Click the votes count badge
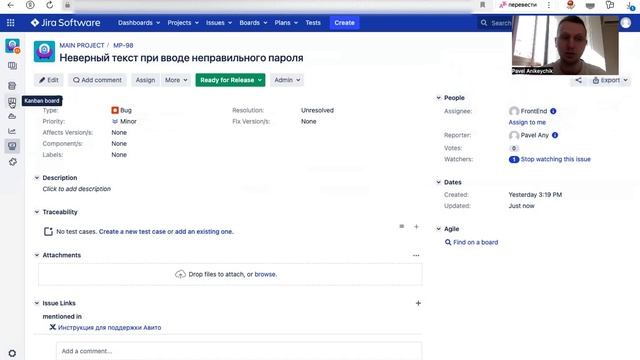 514,148
